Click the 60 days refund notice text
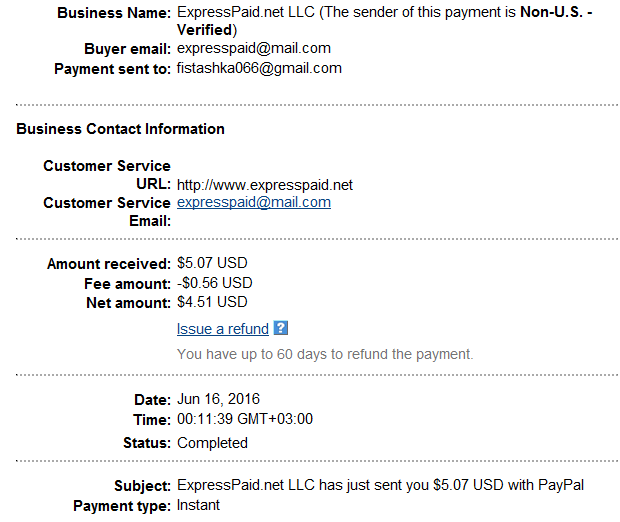The image size is (620, 522). [x=325, y=354]
